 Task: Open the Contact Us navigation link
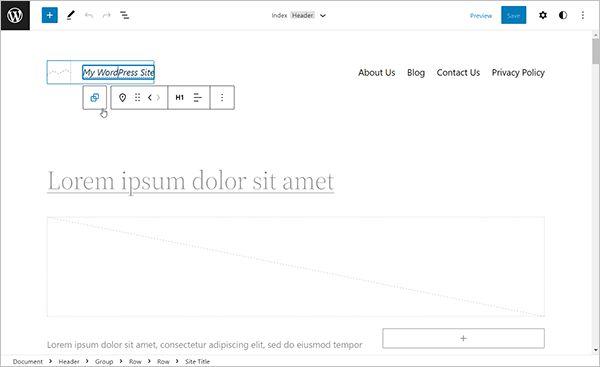click(458, 73)
